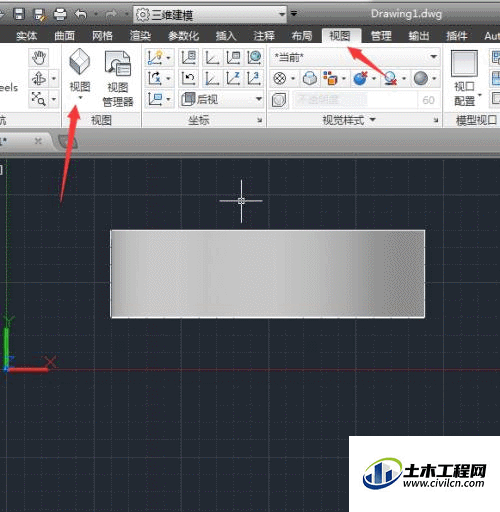Switch to the 插入 ribbon tab
The width and height of the screenshot is (500, 512).
pyautogui.click(x=226, y=36)
